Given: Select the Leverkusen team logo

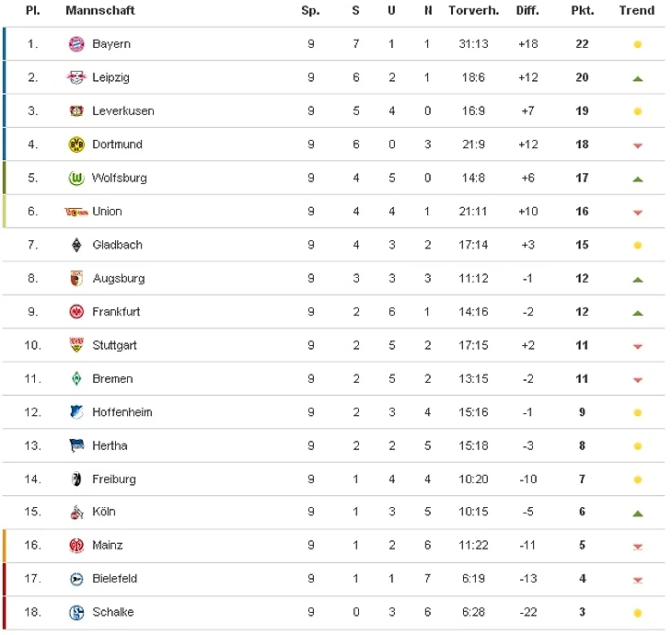Looking at the screenshot, I should click(x=76, y=111).
